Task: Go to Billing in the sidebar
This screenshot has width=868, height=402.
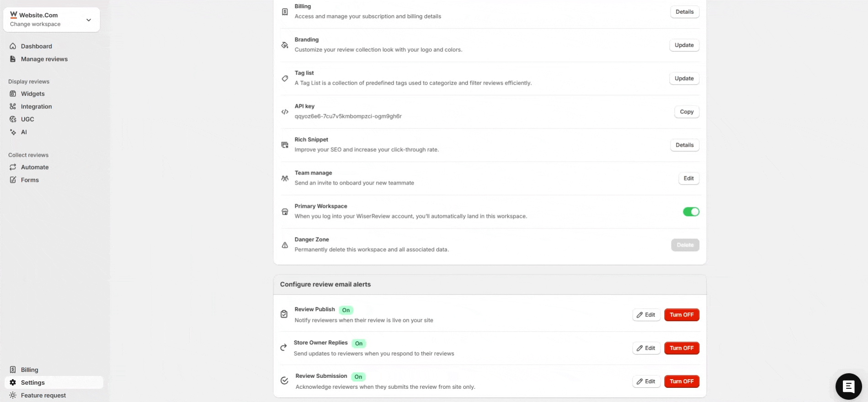Action: 29,370
